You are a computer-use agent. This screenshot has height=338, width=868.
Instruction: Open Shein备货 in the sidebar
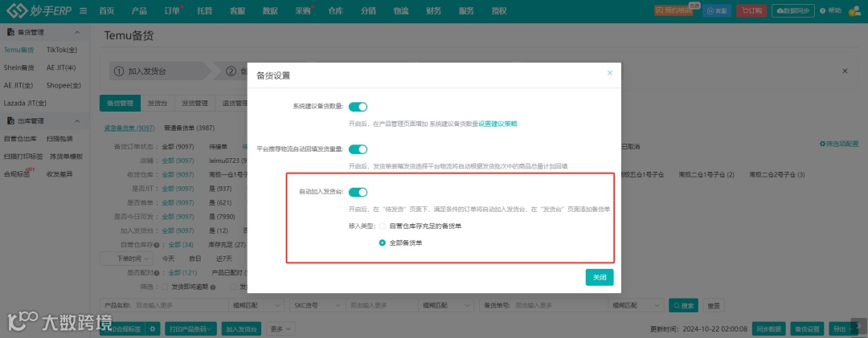(18, 67)
